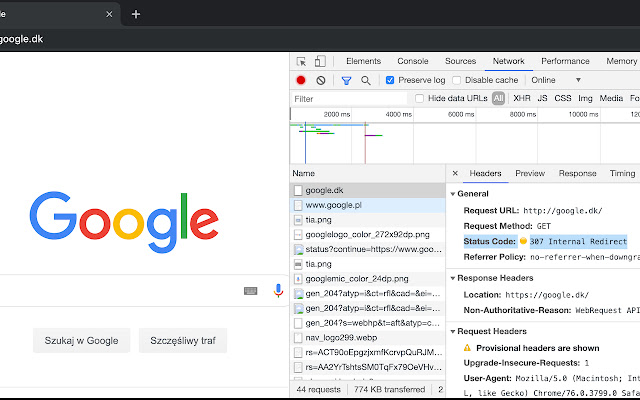Click the Szukaj w Google button
The image size is (640, 400).
point(82,340)
